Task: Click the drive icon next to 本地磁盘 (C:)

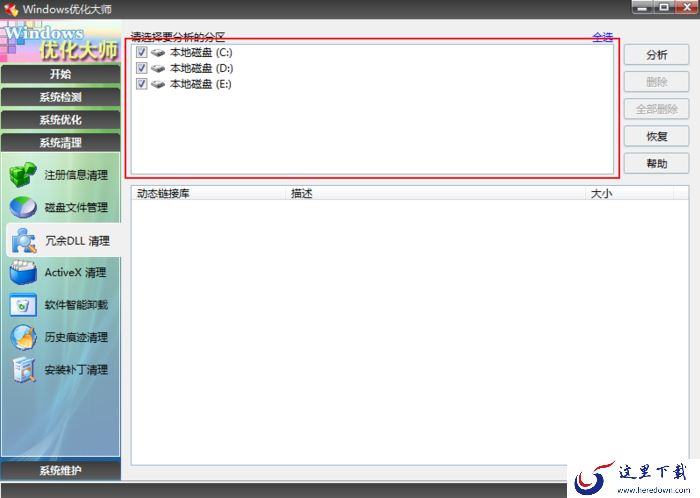Action: [158, 53]
